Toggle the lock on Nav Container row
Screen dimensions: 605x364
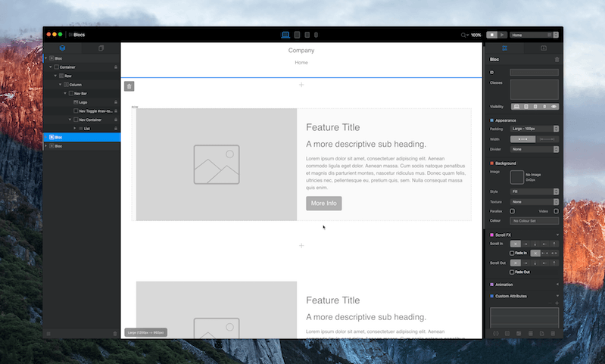[116, 120]
